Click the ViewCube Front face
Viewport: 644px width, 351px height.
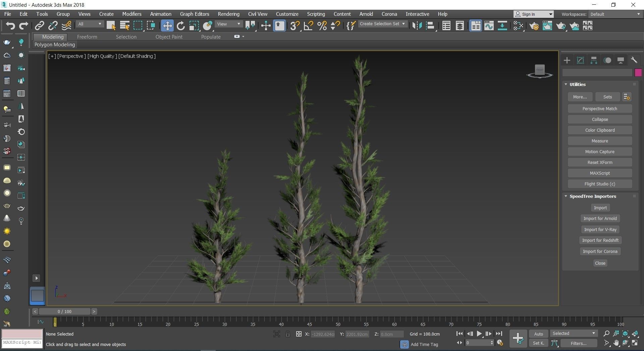pyautogui.click(x=540, y=70)
